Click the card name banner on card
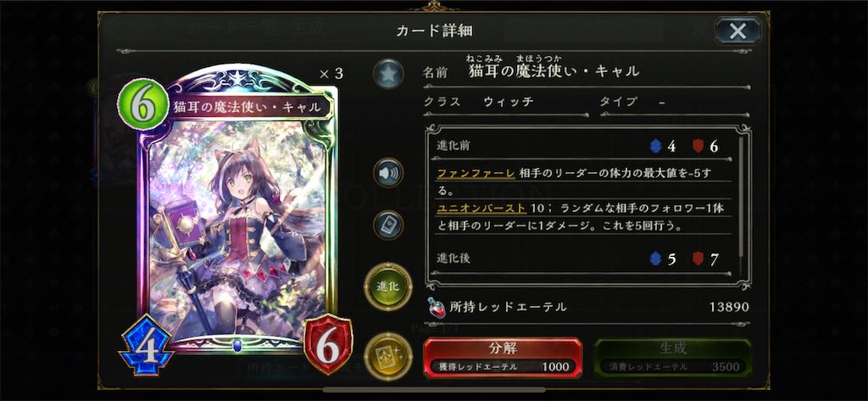The width and height of the screenshot is (868, 401). 248,107
